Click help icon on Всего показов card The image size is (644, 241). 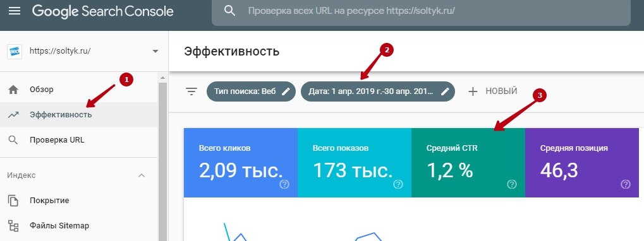tap(398, 184)
